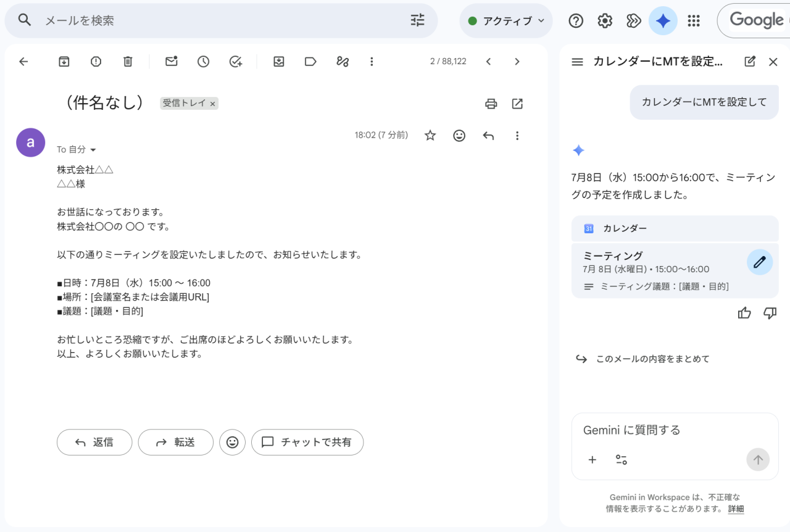Add attachment with plus icon in Gemini

(x=592, y=460)
